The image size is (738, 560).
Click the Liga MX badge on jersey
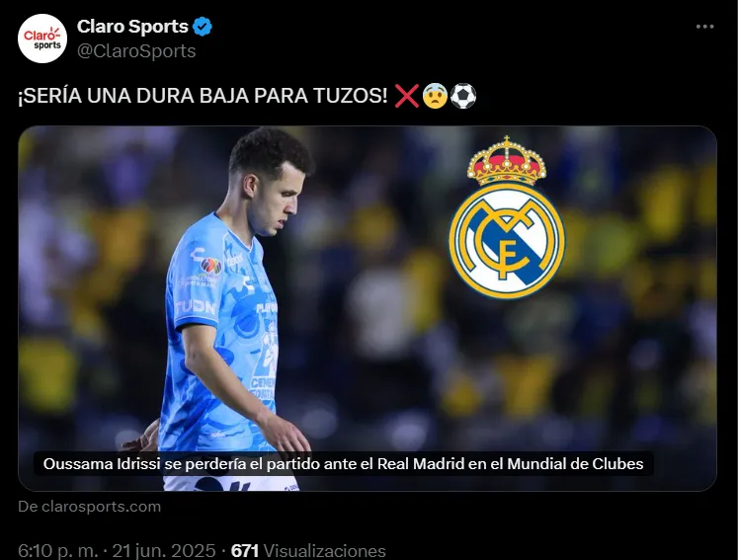(210, 267)
